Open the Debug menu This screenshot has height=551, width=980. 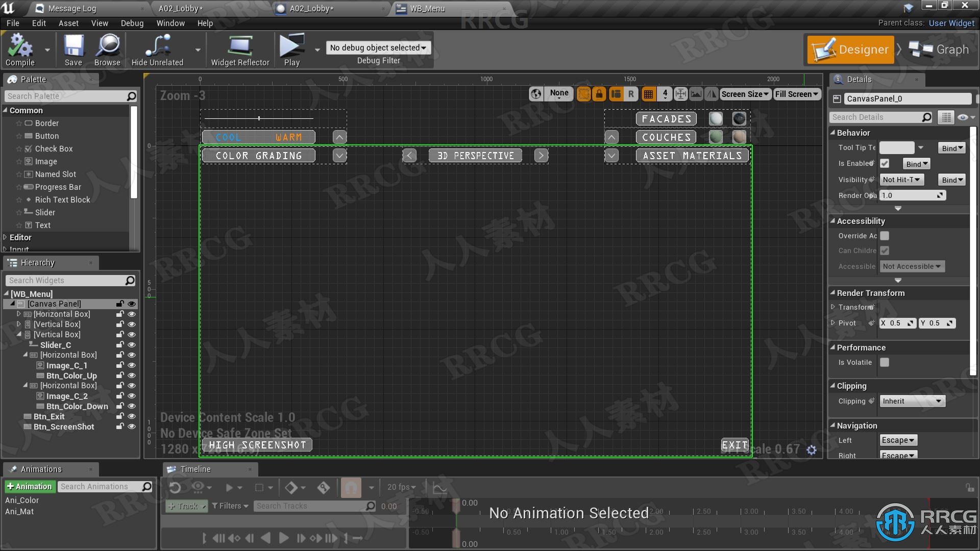[x=132, y=23]
